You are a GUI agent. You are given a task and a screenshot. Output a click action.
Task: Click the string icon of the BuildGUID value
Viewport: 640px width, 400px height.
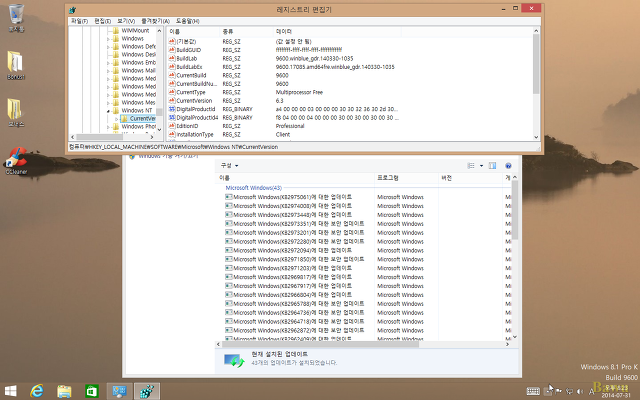pos(172,50)
